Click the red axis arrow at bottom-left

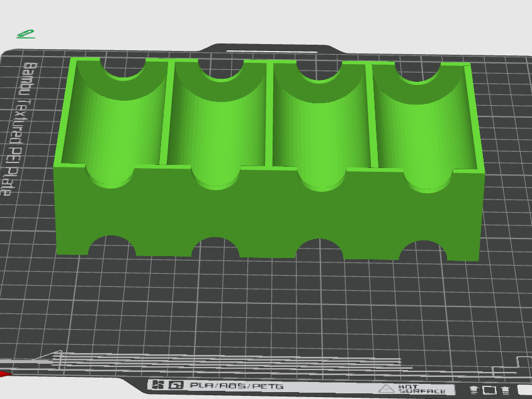5,374
